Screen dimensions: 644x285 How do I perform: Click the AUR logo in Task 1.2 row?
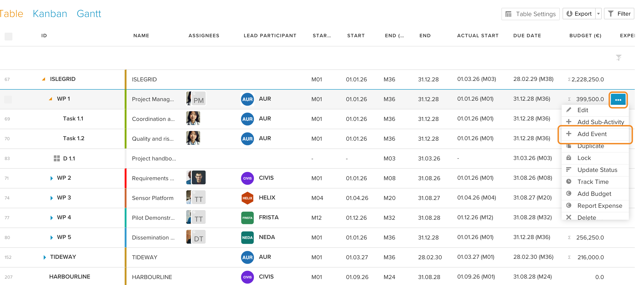click(247, 139)
